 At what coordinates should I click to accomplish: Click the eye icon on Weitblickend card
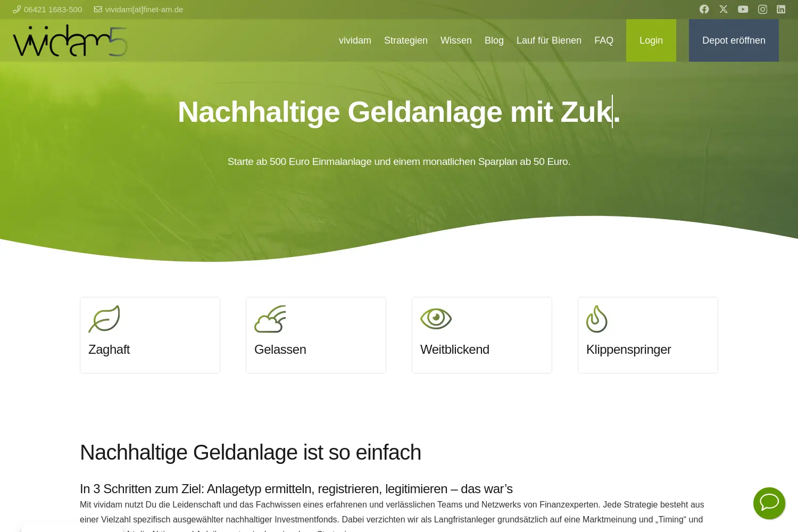click(x=436, y=319)
